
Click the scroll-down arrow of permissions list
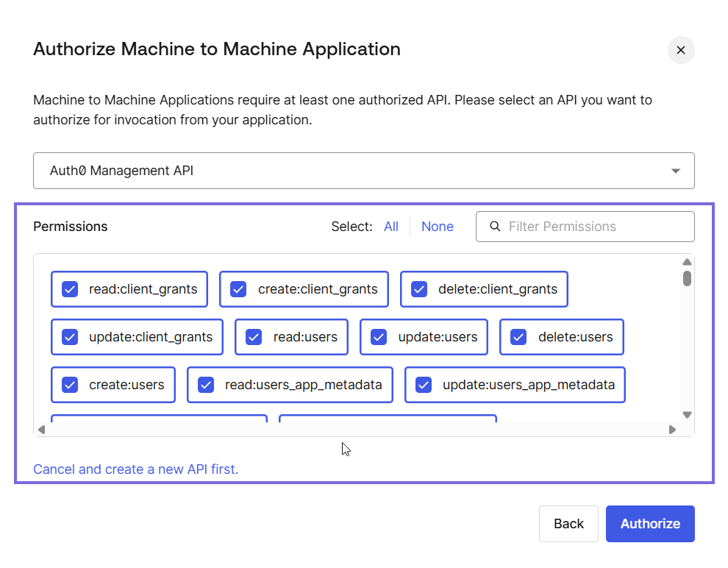point(687,415)
